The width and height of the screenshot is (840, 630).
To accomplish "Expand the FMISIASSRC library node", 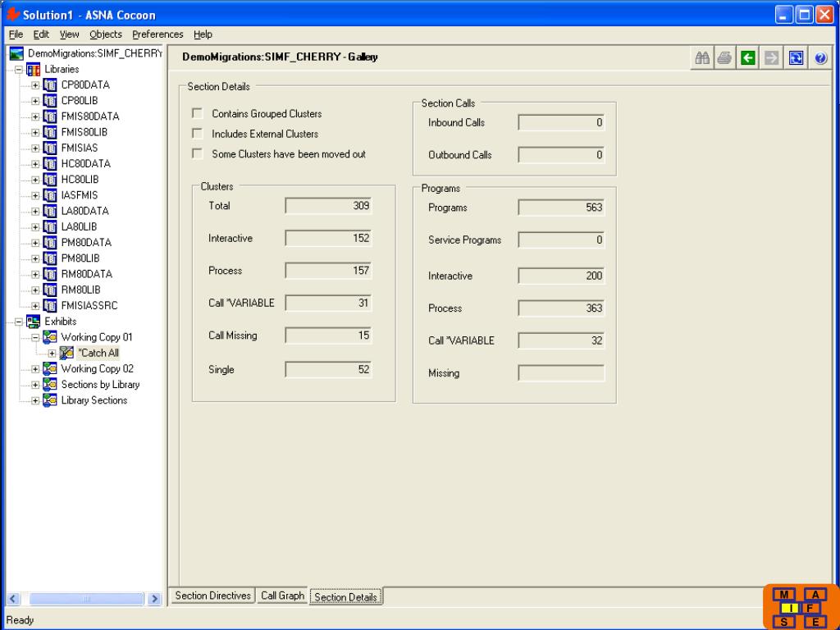I will [x=35, y=306].
